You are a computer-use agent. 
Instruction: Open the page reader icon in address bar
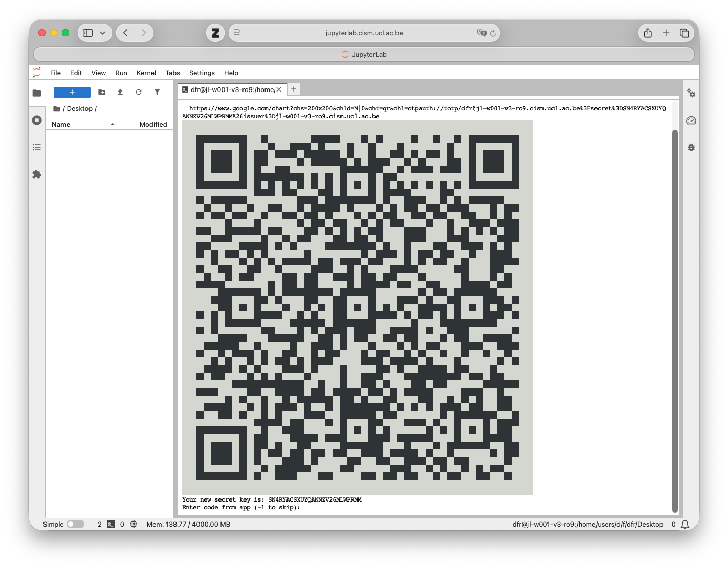tap(236, 33)
